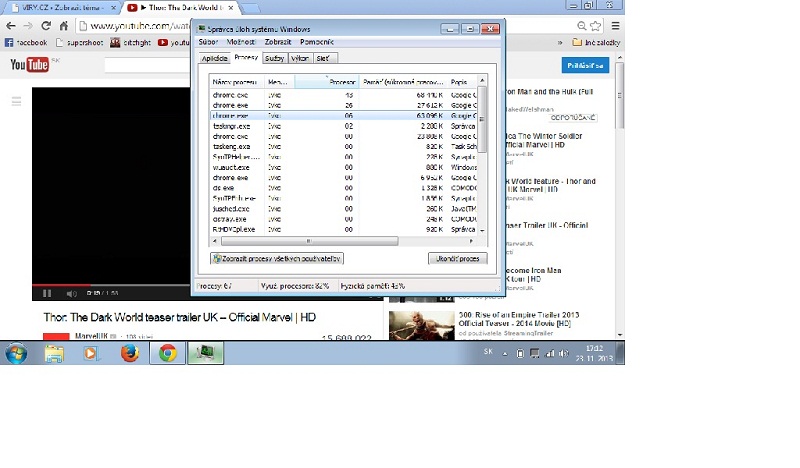Viewport: 800px width, 468px height.
Task: Click the taskbar clock showing time
Action: (594, 353)
